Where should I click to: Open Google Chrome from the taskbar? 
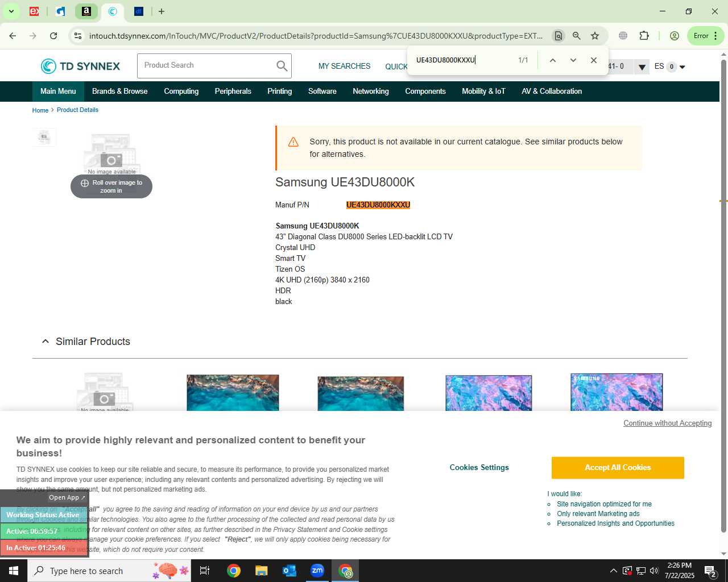[x=234, y=571]
